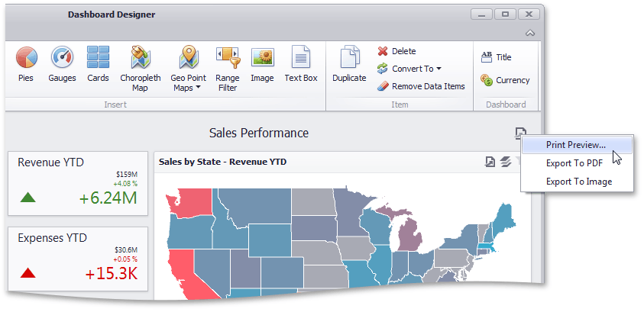Screen dimensions: 644x312
Task: Delete the selected dashboard item
Action: (397, 51)
